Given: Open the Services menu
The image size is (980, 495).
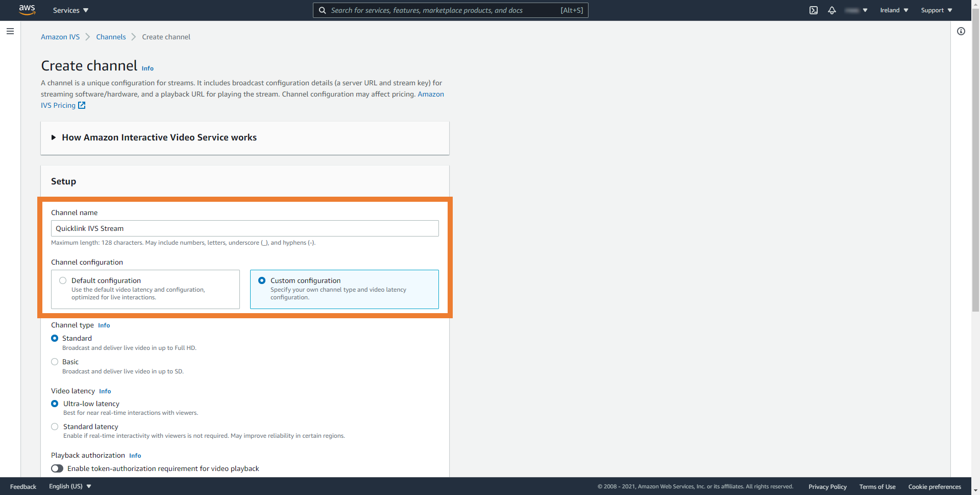Looking at the screenshot, I should 70,10.
